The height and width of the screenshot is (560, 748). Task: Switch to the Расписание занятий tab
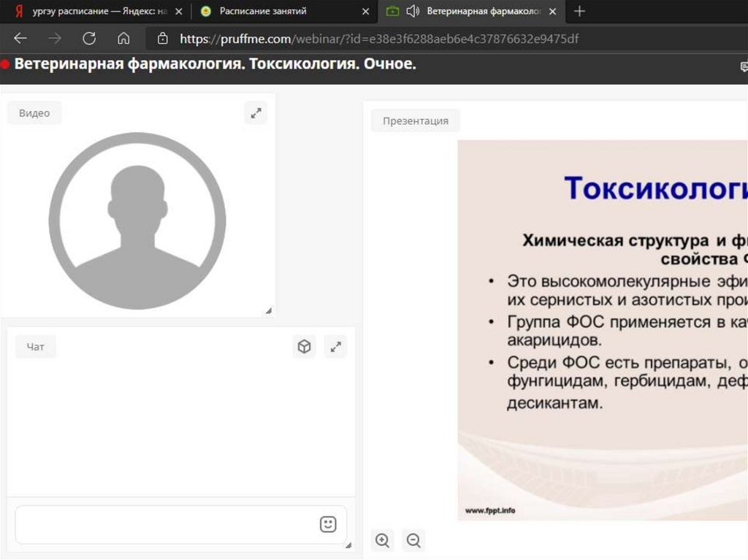[263, 11]
